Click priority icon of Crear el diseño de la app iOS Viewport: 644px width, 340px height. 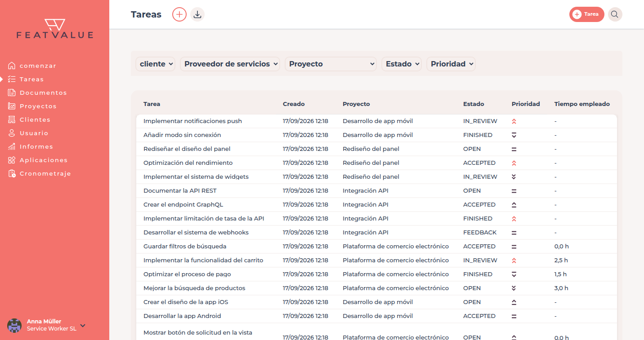pyautogui.click(x=514, y=302)
